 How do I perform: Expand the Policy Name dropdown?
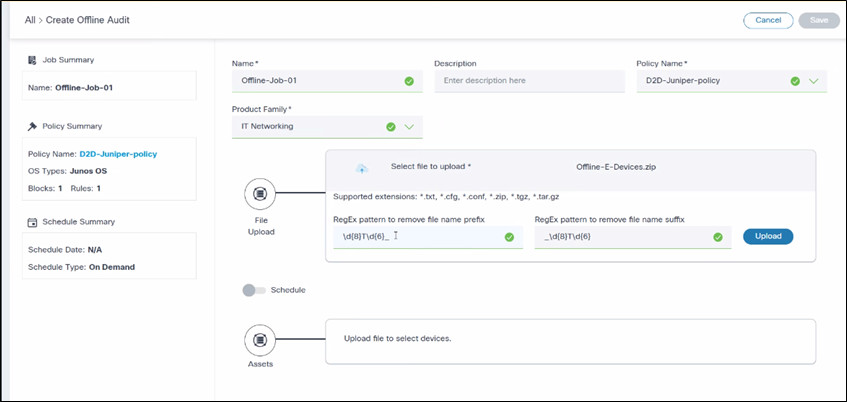point(813,81)
